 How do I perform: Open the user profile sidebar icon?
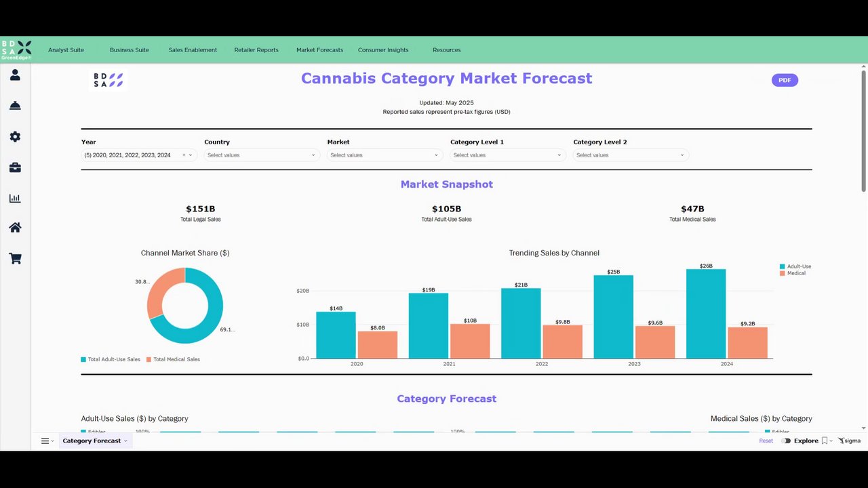[15, 75]
